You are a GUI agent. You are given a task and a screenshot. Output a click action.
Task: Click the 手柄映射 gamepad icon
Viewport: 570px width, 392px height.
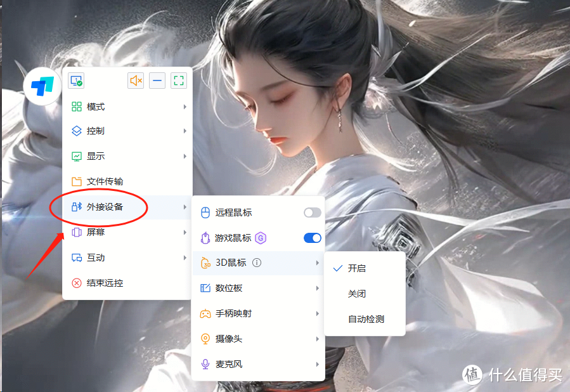tap(205, 313)
